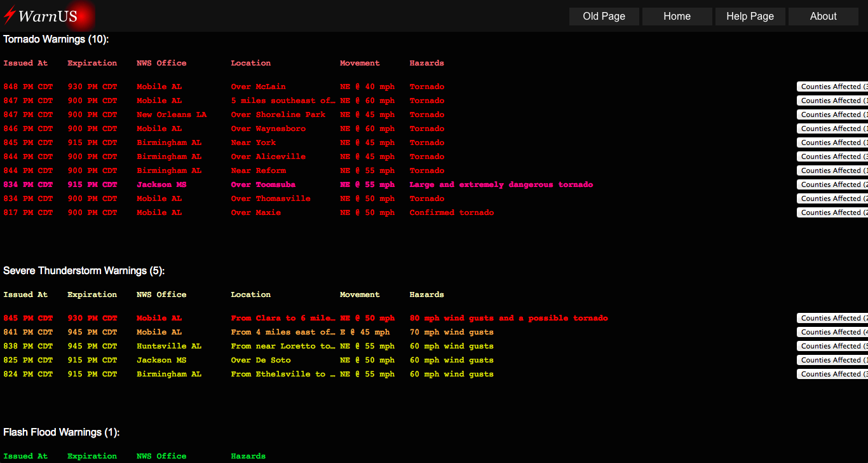Go to the Home nav button

[x=677, y=17]
